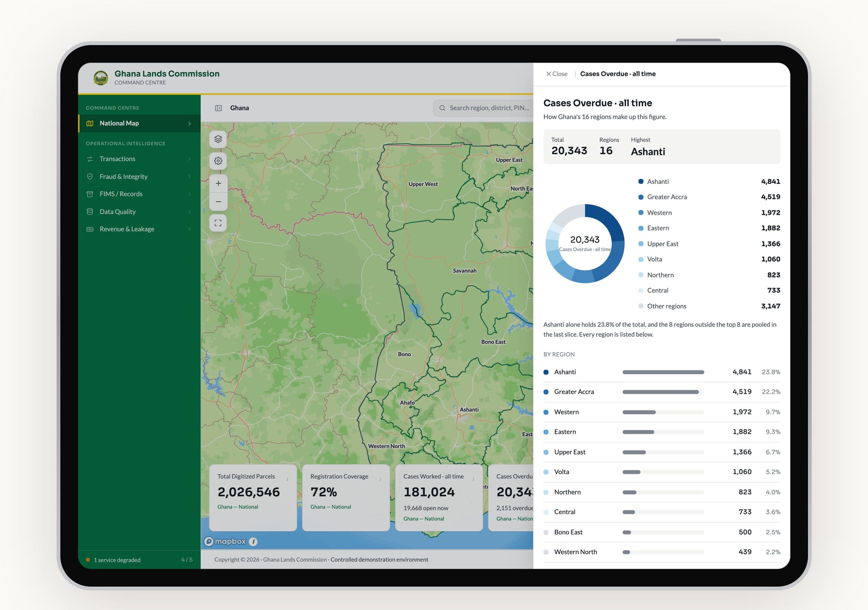The width and height of the screenshot is (868, 610).
Task: Click the Revenue & Leakage banknote icon
Action: (x=90, y=229)
